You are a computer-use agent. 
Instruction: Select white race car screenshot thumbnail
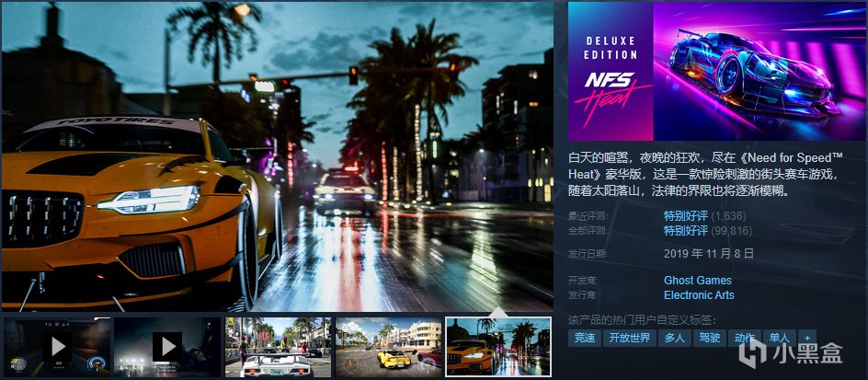click(x=278, y=347)
